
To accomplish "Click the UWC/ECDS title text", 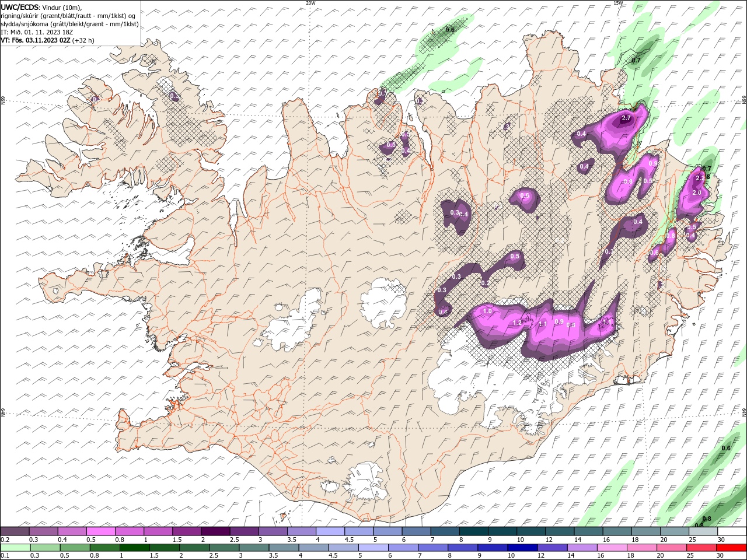I will point(20,7).
